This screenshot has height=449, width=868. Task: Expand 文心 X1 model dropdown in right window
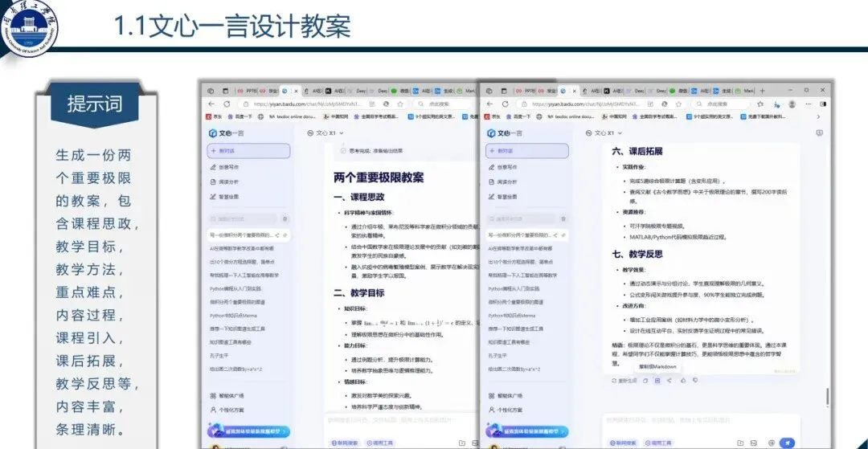point(604,133)
